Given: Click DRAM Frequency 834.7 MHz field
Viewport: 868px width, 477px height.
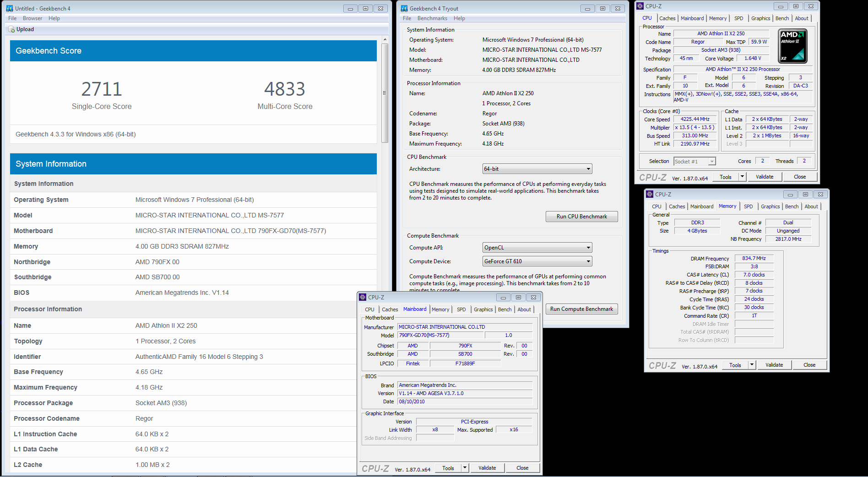Looking at the screenshot, I should point(754,258).
